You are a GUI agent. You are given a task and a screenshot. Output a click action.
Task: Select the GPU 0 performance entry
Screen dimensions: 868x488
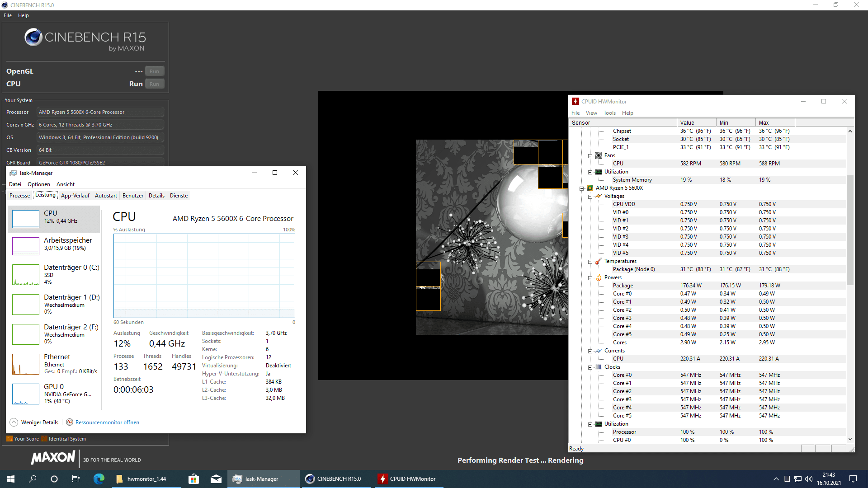tap(54, 394)
